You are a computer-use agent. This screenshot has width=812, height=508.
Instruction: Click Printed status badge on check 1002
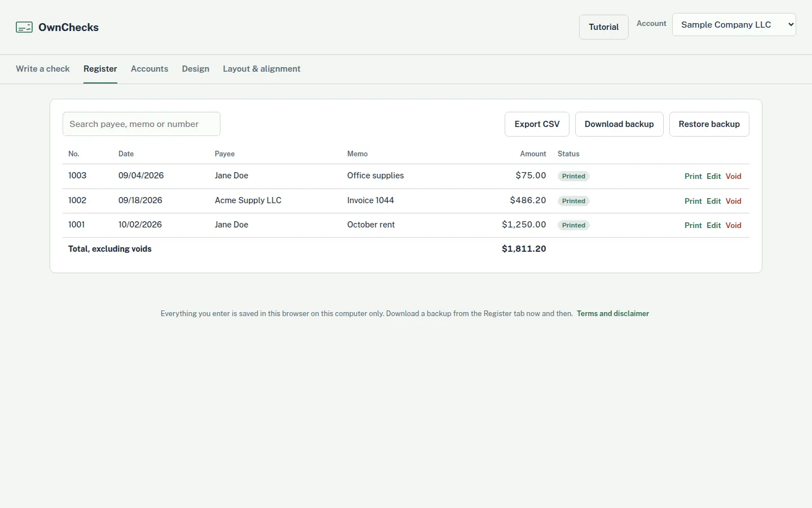pyautogui.click(x=573, y=201)
